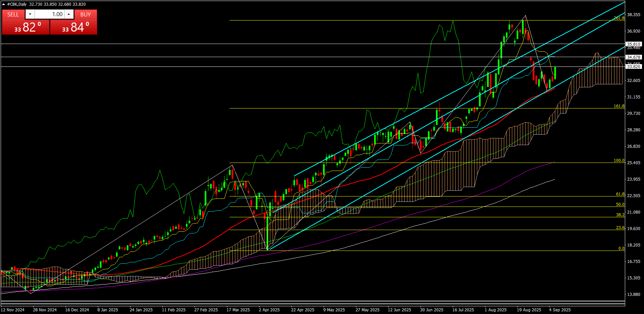Viewport: 644px width, 314px height.
Task: Click the Fibonacci 161.8 level label
Action: pyautogui.click(x=619, y=106)
